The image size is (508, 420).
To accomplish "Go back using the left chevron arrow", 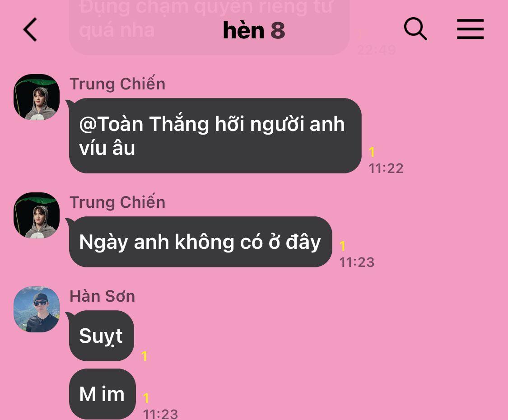I will tap(30, 29).
